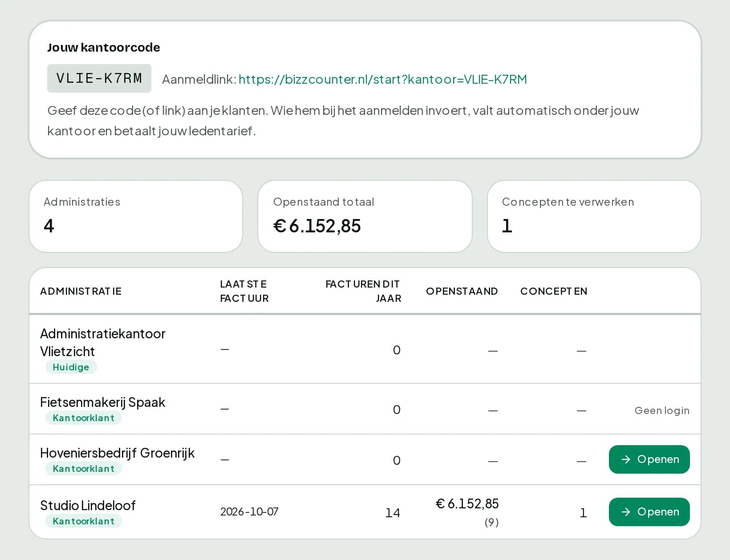
Task: Click the 14 invoices cell for Studio Lindeloof
Action: click(393, 513)
